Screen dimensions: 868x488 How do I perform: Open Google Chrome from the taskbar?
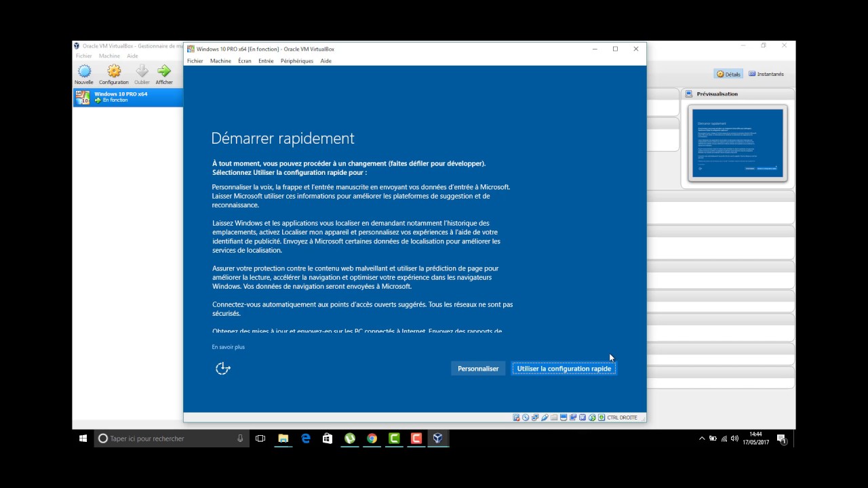(372, 439)
